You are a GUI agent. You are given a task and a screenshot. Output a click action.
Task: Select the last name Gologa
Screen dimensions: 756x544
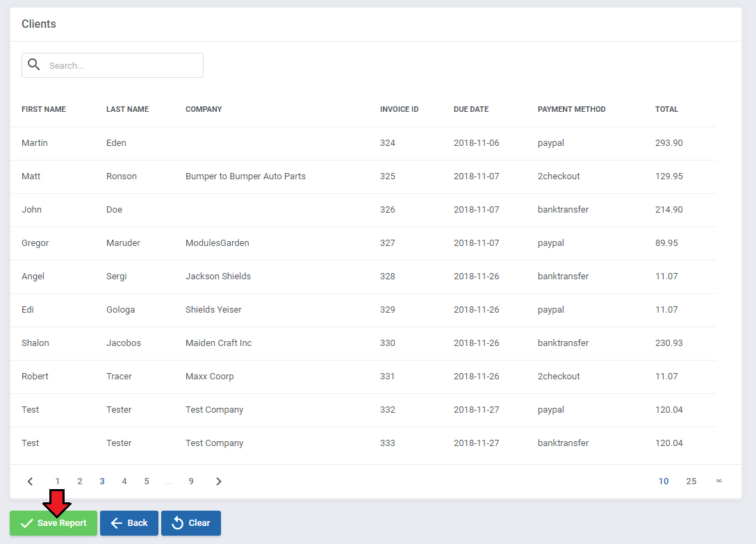(x=120, y=310)
